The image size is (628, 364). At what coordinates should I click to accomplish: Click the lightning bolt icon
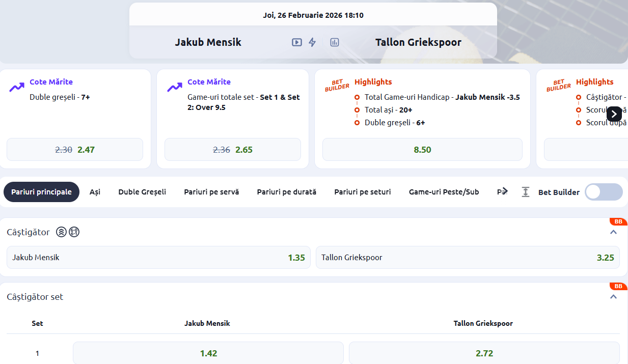click(312, 42)
